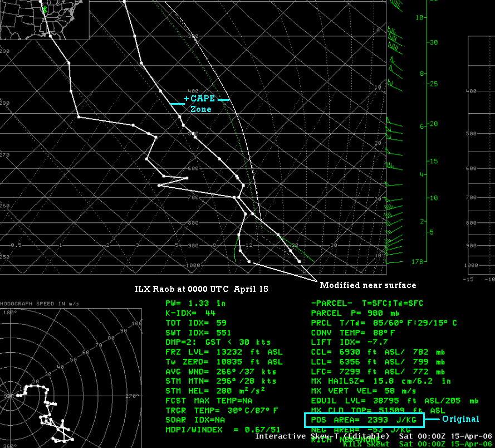This screenshot has height=448, width=495.
Task: Select the 'MDPI/WINDEX = 0.67/51' line
Action: coord(223,430)
